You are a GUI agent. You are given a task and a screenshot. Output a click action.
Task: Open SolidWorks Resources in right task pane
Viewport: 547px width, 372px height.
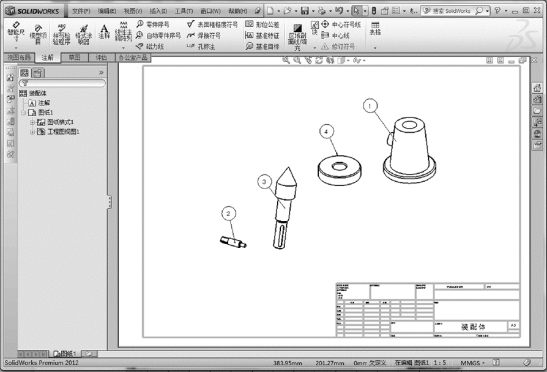click(537, 88)
